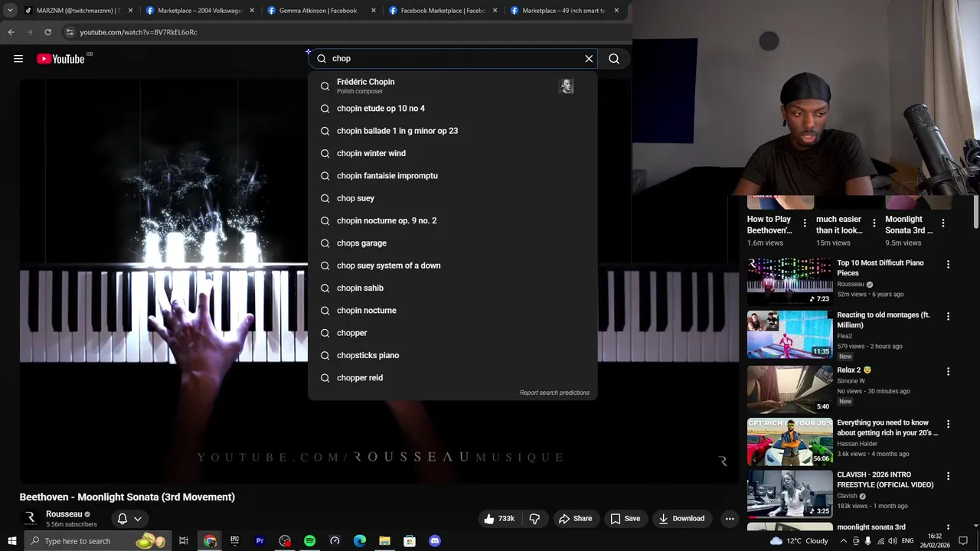Select the chopin winter wind suggestion
Image resolution: width=980 pixels, height=551 pixels.
[452, 153]
